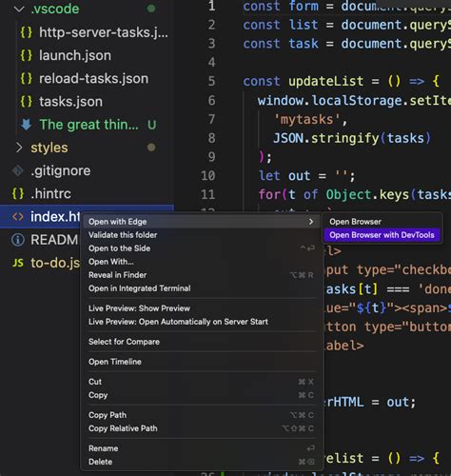Choose Open with Edge menu entry

pos(202,222)
